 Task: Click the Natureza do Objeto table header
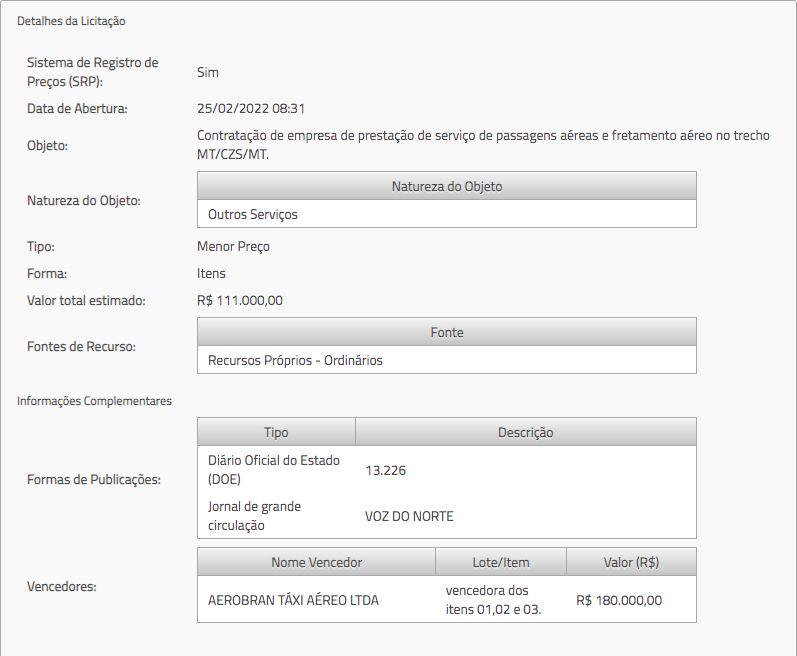(446, 187)
